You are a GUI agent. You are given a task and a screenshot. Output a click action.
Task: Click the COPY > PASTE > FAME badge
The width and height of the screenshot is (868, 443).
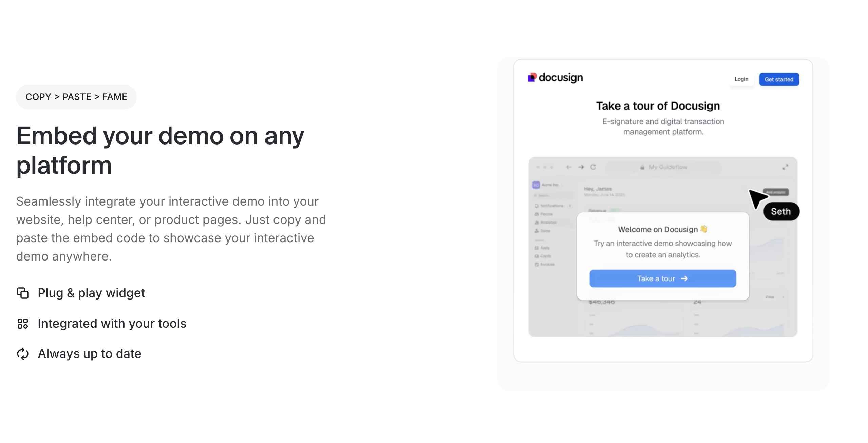point(76,97)
